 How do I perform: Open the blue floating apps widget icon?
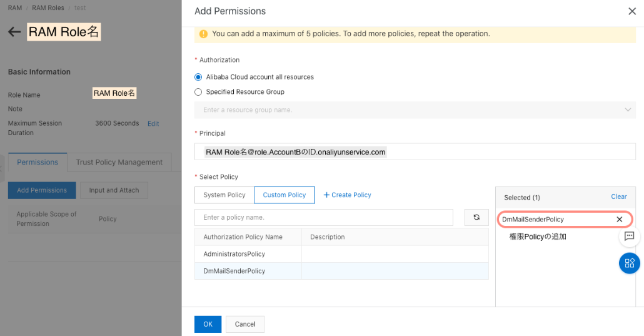click(629, 263)
